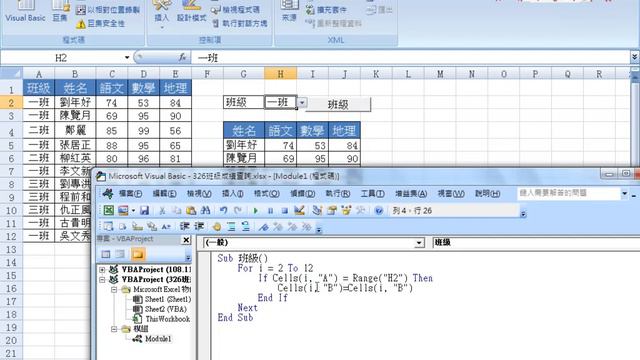Open the Name Box dropdown arrow
This screenshot has width=640, height=360.
127,58
